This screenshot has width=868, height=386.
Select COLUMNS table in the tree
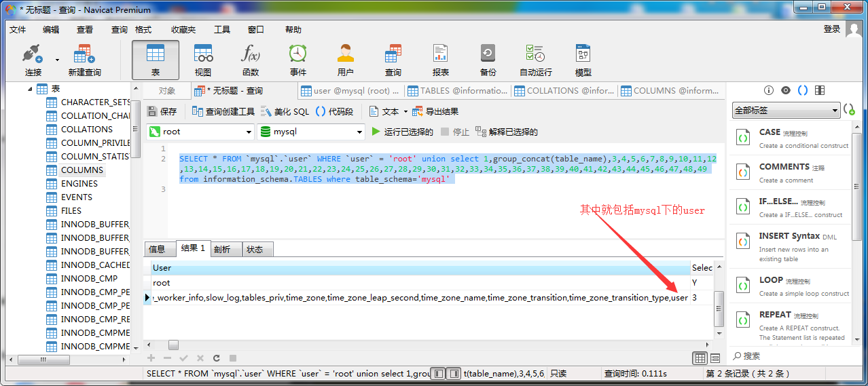tap(82, 170)
